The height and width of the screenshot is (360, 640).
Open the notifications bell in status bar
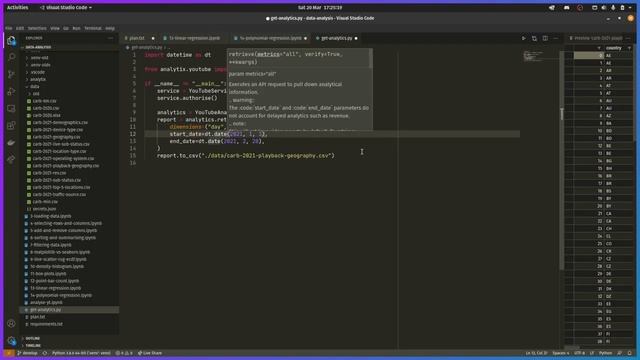click(x=629, y=353)
